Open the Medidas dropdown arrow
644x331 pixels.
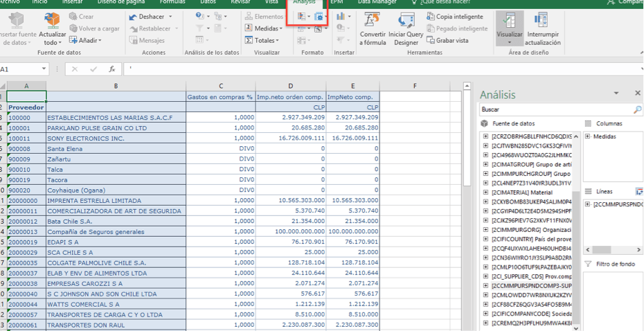[x=280, y=29]
